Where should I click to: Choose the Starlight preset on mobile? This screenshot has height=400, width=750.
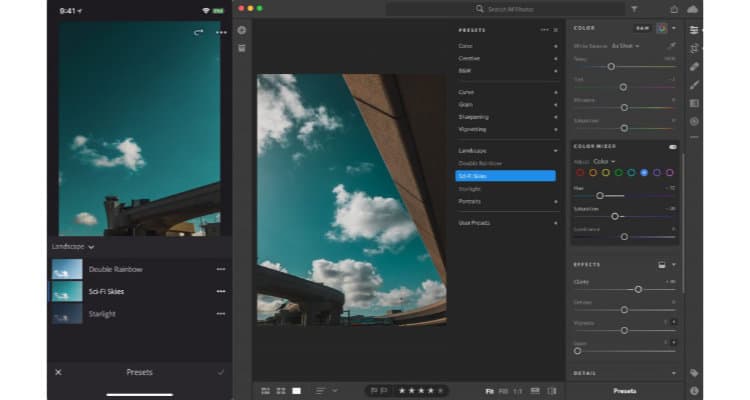point(102,314)
